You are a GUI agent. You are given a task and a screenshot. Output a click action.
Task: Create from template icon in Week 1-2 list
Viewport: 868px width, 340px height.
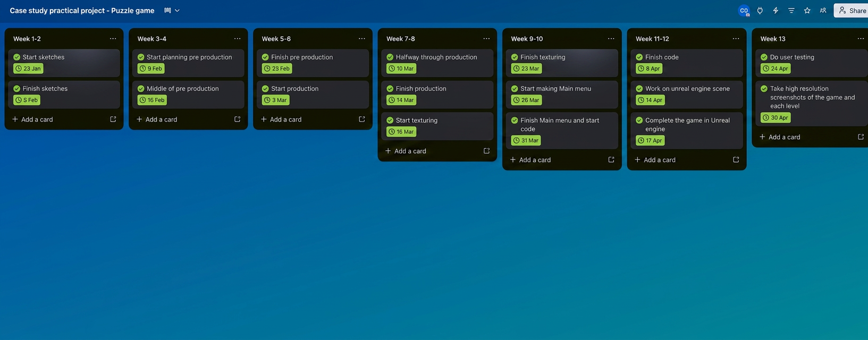click(x=113, y=120)
